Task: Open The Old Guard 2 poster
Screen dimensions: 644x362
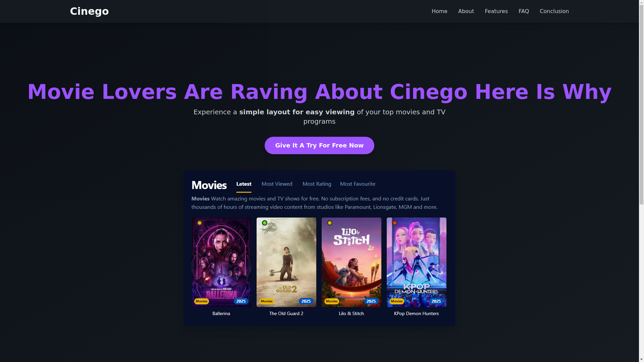Action: [286, 262]
